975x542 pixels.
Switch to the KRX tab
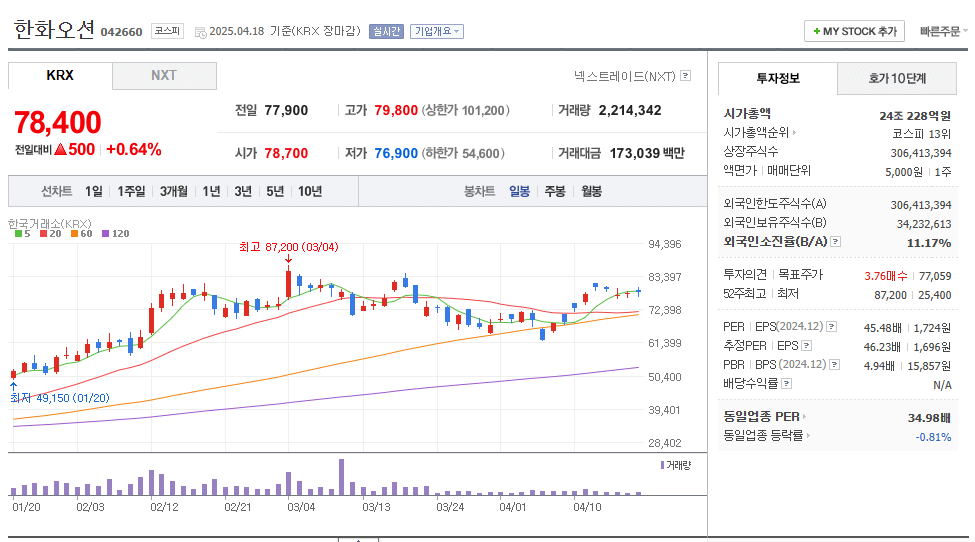(x=60, y=75)
